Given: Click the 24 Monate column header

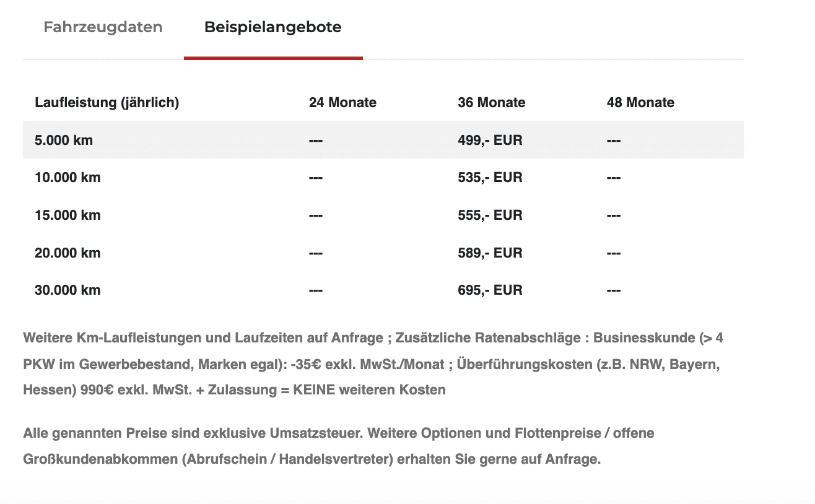Looking at the screenshot, I should tap(342, 103).
